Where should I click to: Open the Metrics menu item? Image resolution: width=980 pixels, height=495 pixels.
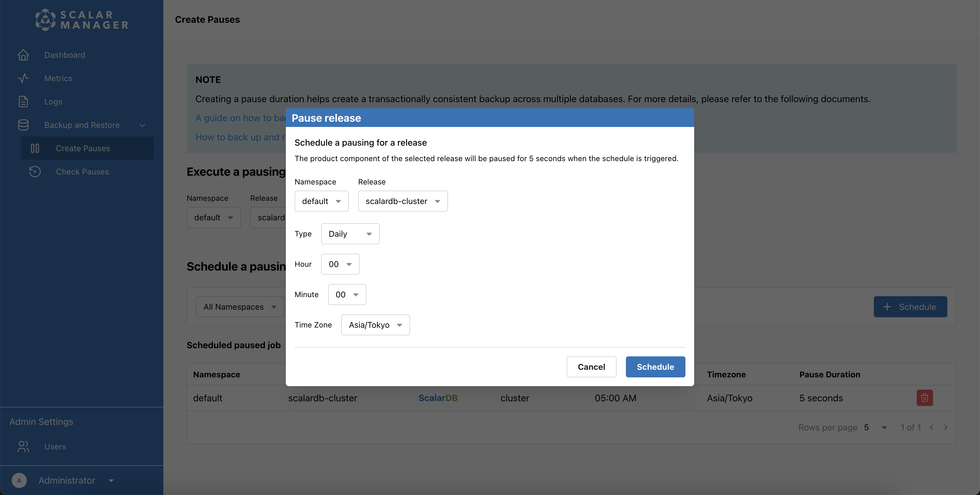(x=58, y=78)
